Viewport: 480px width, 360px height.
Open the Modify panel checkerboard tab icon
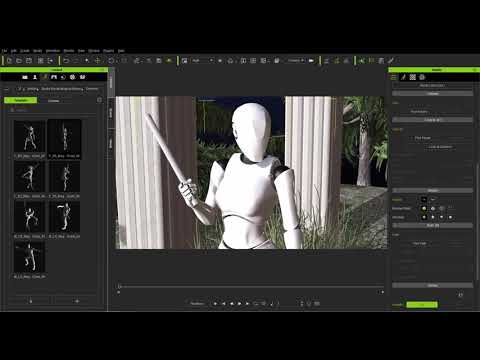[x=413, y=77]
